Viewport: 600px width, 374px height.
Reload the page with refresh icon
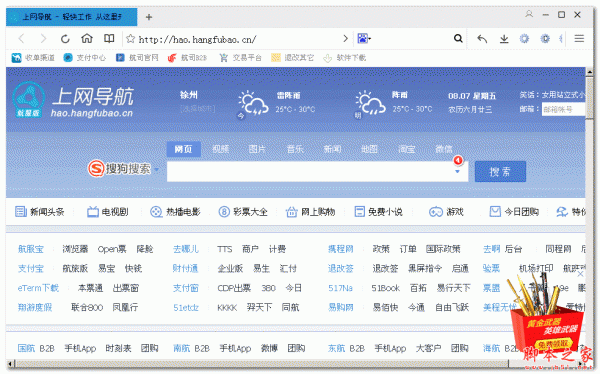click(65, 39)
